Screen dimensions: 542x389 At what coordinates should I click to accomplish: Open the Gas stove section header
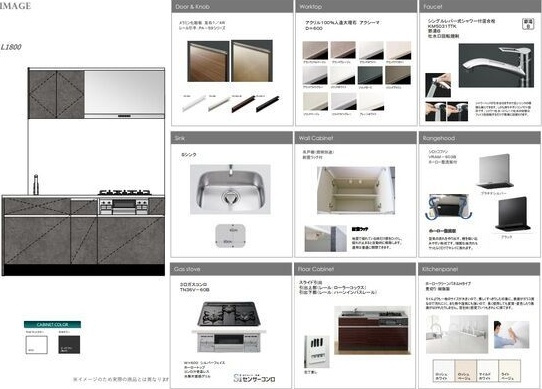231,269
